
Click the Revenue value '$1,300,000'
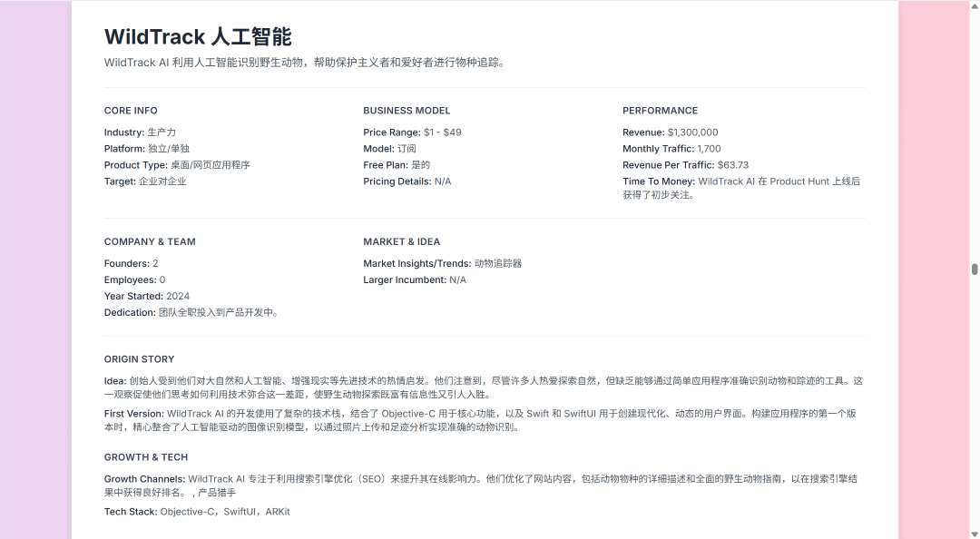pos(693,132)
